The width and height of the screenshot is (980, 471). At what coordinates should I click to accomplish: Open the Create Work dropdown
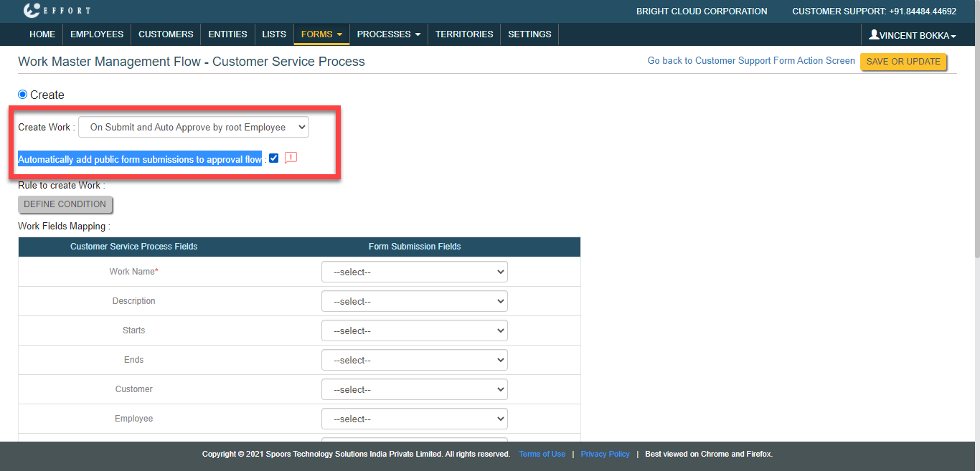(194, 128)
